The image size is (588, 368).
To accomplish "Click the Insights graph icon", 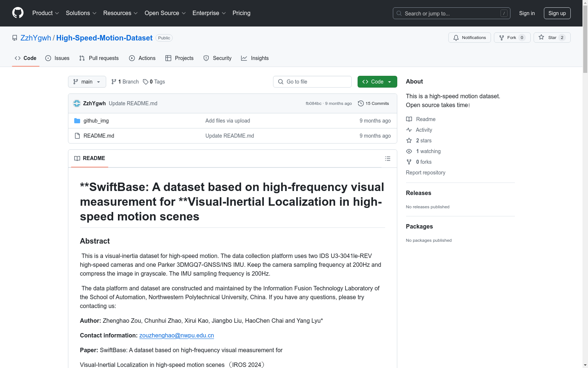I will pos(244,58).
